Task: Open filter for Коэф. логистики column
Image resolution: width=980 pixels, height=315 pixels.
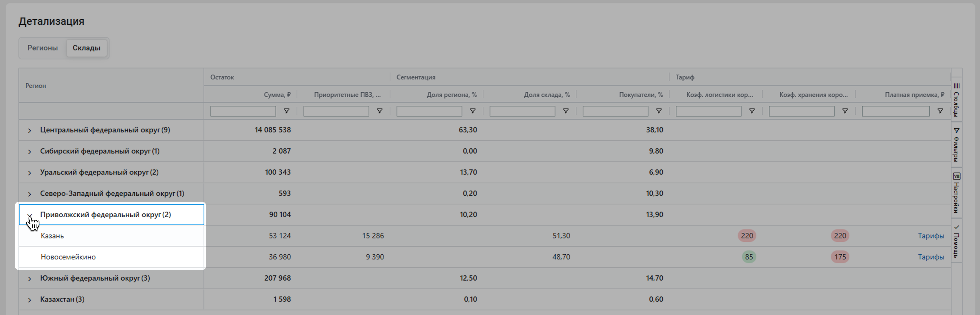Action: (x=752, y=111)
